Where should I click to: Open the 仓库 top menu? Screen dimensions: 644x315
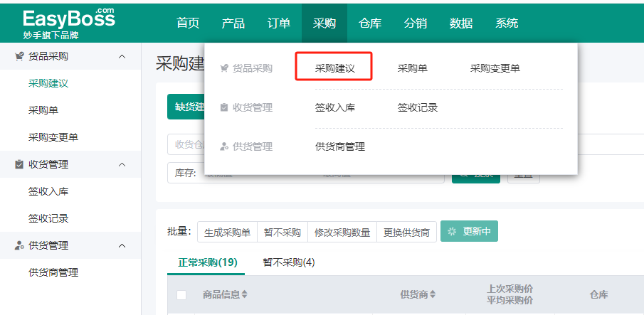tap(370, 23)
